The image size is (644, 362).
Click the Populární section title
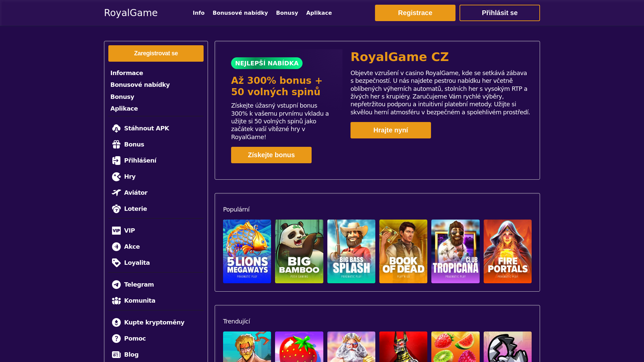click(236, 209)
